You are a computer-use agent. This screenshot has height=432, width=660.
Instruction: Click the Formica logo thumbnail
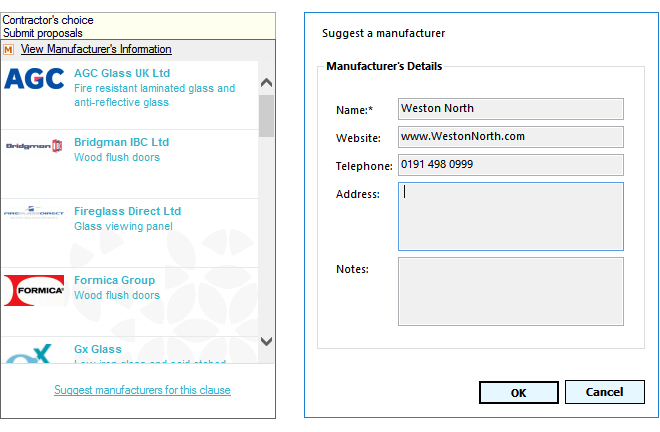click(34, 291)
